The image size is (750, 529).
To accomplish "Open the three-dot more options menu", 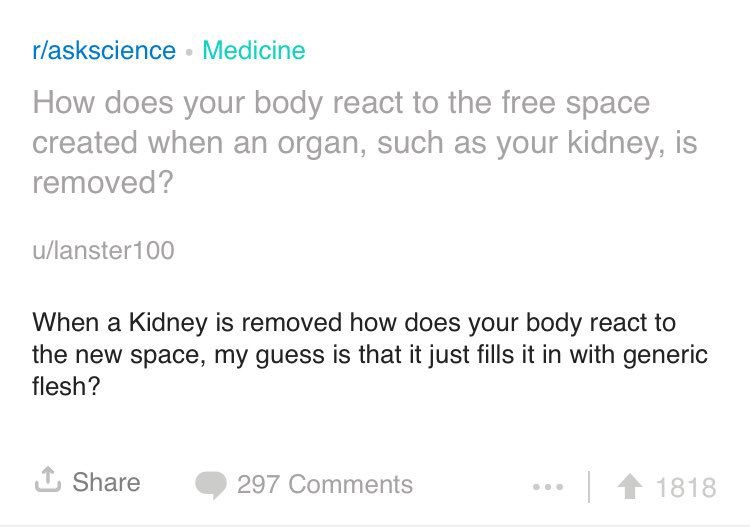I will pyautogui.click(x=548, y=487).
